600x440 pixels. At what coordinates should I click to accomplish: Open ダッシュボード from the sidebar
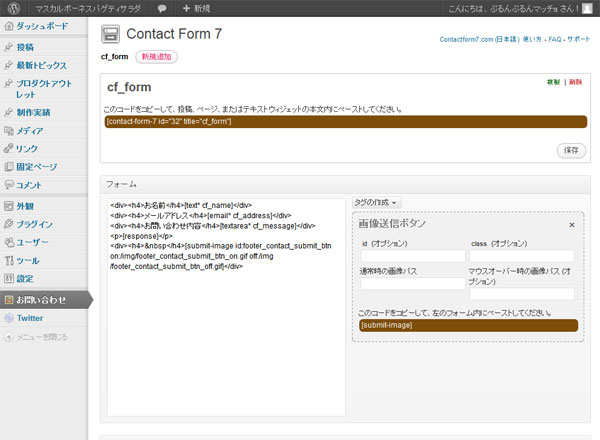pyautogui.click(x=40, y=26)
